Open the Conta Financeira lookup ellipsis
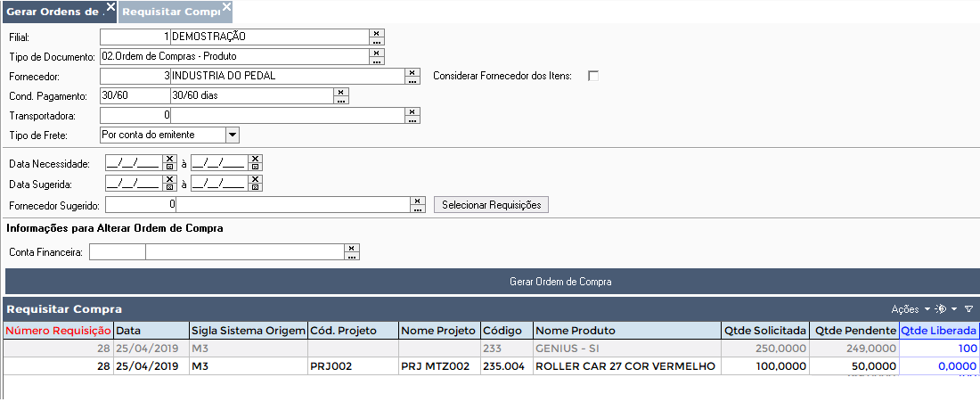The image size is (980, 402). (x=353, y=257)
